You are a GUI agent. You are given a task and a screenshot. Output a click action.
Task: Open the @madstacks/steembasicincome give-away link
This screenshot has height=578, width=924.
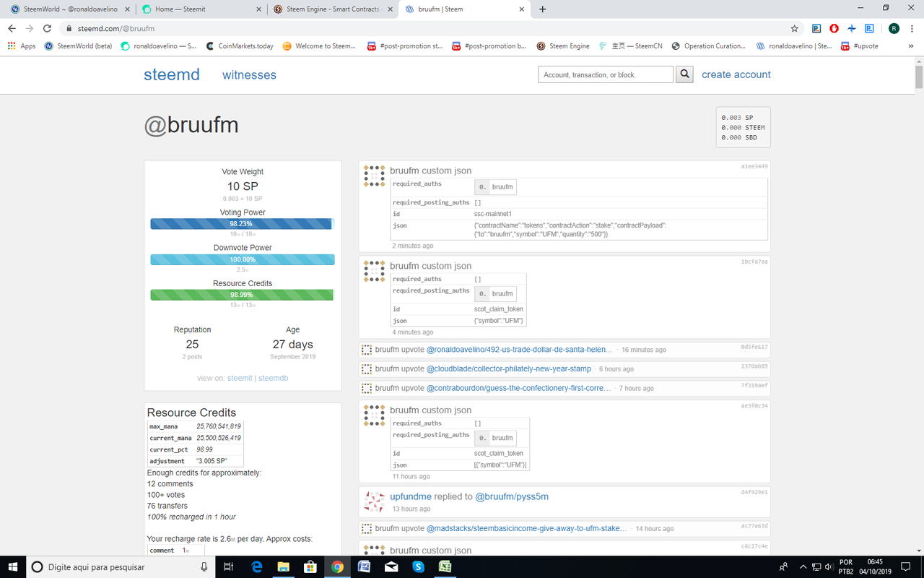click(x=527, y=528)
